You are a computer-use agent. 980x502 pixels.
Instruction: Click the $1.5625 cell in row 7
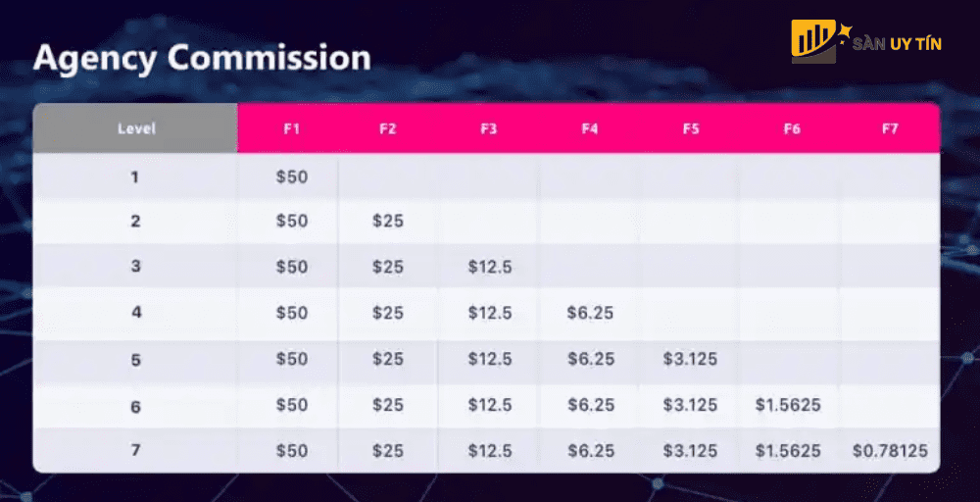click(788, 451)
